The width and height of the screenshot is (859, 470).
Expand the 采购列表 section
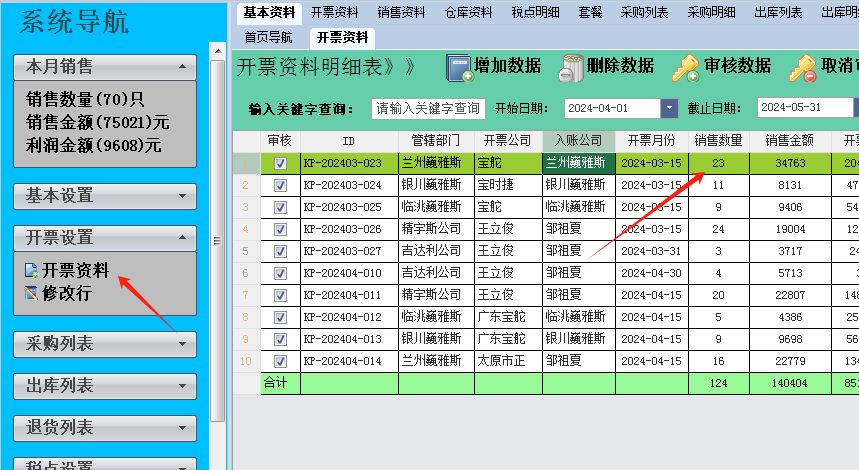pyautogui.click(x=181, y=344)
